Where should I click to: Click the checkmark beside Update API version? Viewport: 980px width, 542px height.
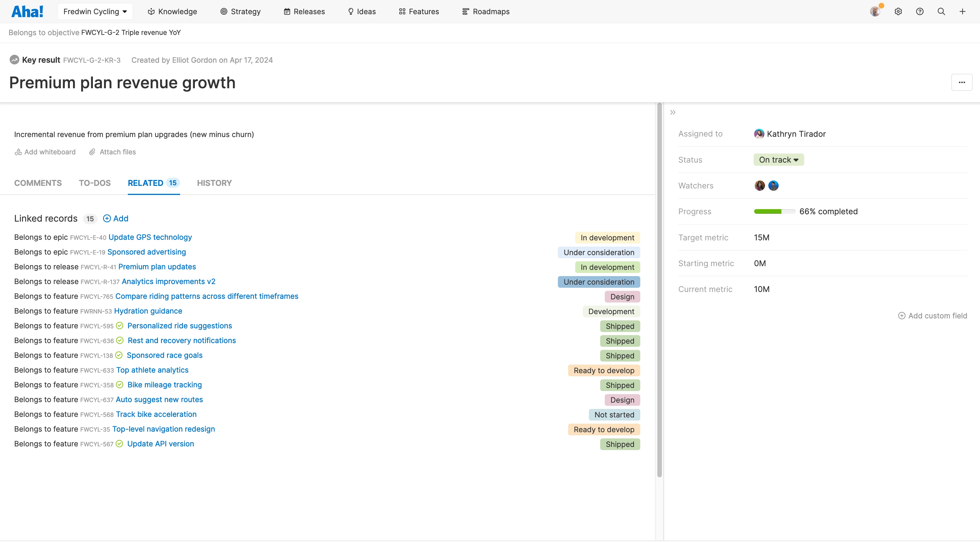[x=120, y=444]
